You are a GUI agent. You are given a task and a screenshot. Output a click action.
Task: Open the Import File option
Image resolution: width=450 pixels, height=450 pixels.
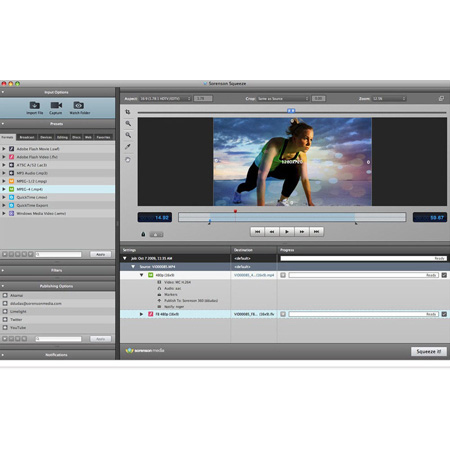point(35,108)
